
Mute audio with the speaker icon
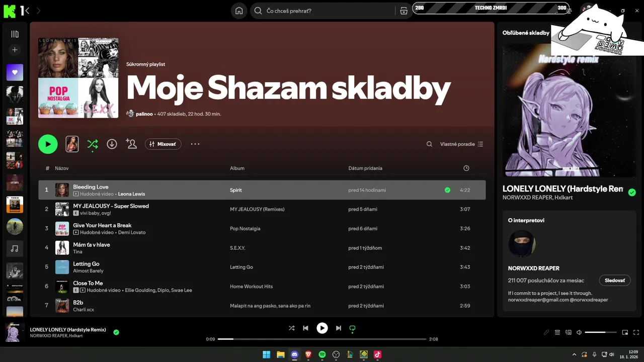pyautogui.click(x=579, y=332)
